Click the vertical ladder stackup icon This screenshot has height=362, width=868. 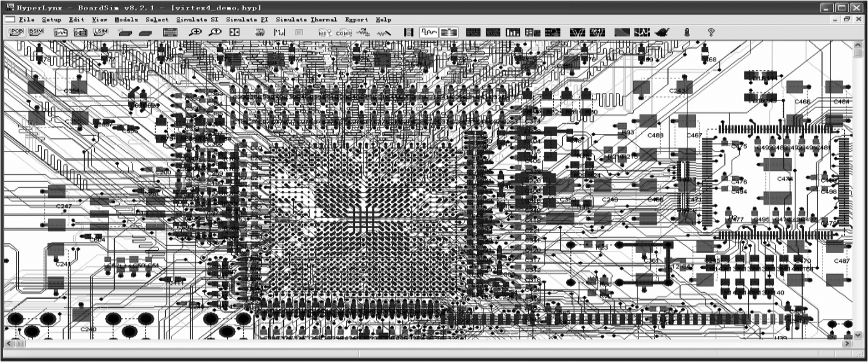tap(408, 32)
